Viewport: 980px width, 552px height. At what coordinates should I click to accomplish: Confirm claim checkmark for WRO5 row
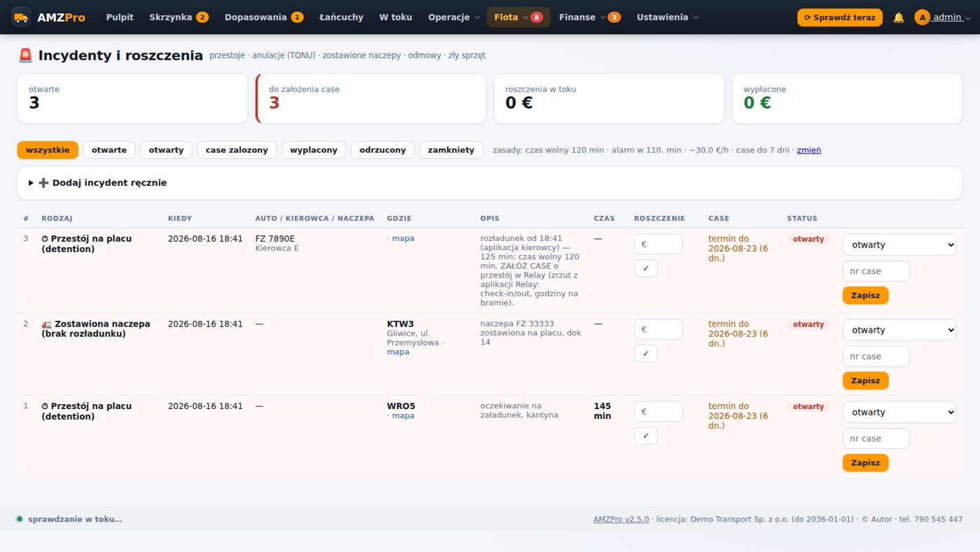(x=645, y=436)
